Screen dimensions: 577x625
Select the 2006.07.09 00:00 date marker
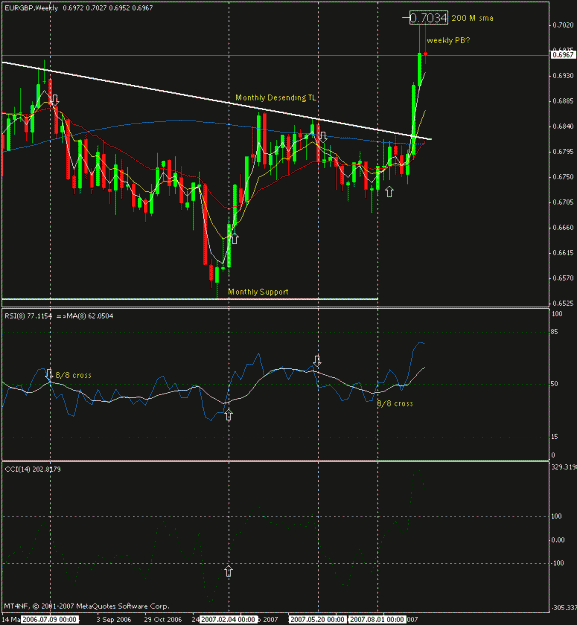(x=50, y=619)
